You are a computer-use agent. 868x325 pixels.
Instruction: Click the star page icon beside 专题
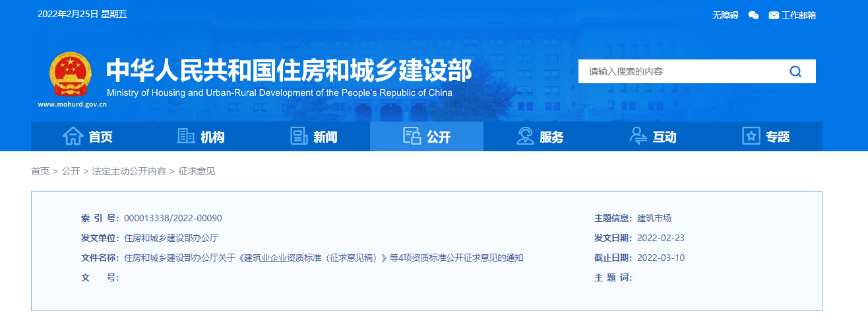751,136
